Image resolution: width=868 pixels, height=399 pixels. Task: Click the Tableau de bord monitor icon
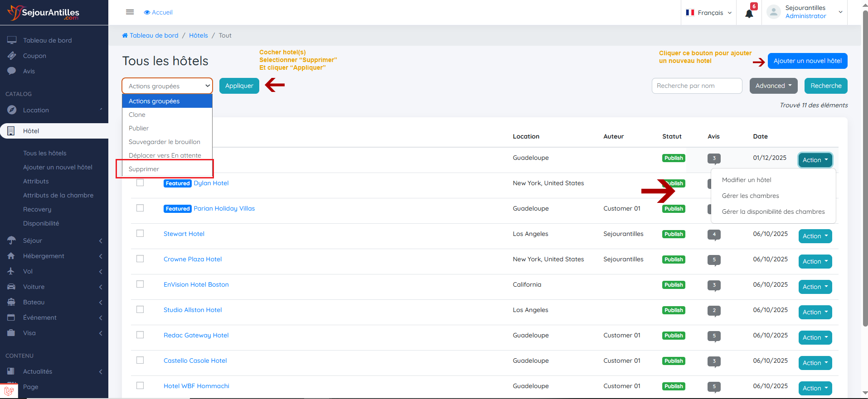click(x=12, y=40)
